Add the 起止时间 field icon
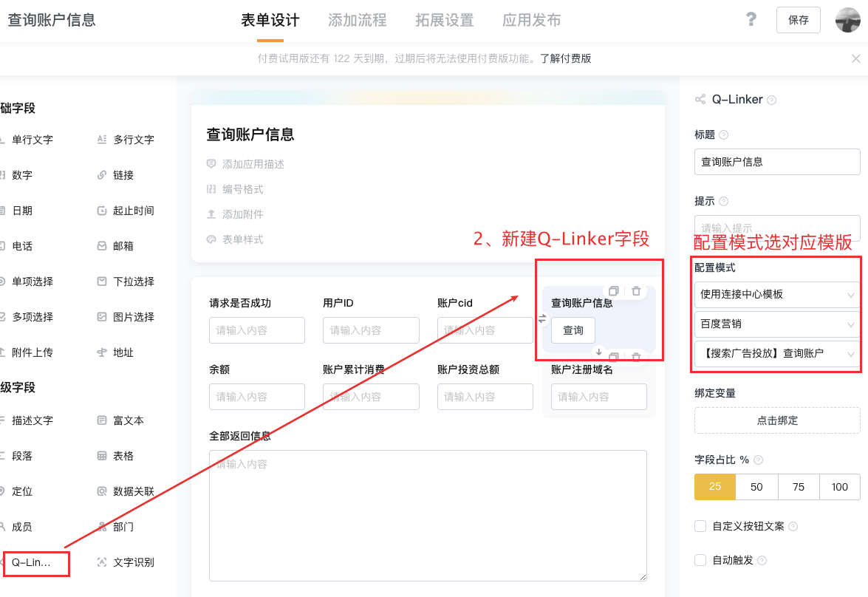868x597 pixels. pos(102,211)
